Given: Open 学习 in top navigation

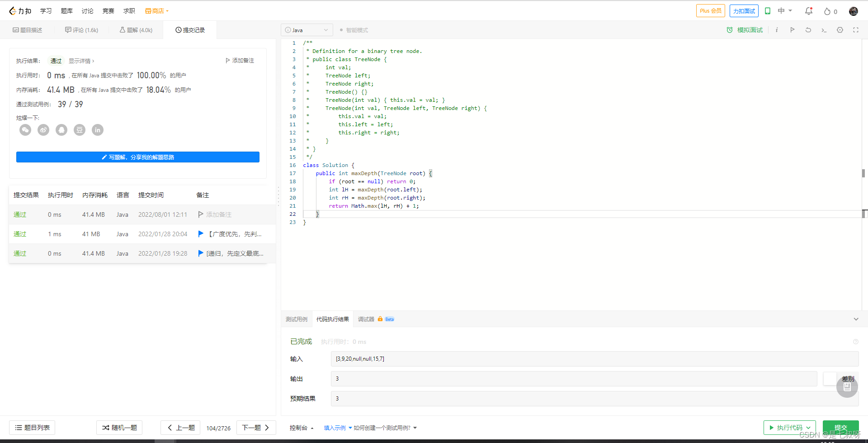Looking at the screenshot, I should click(46, 11).
